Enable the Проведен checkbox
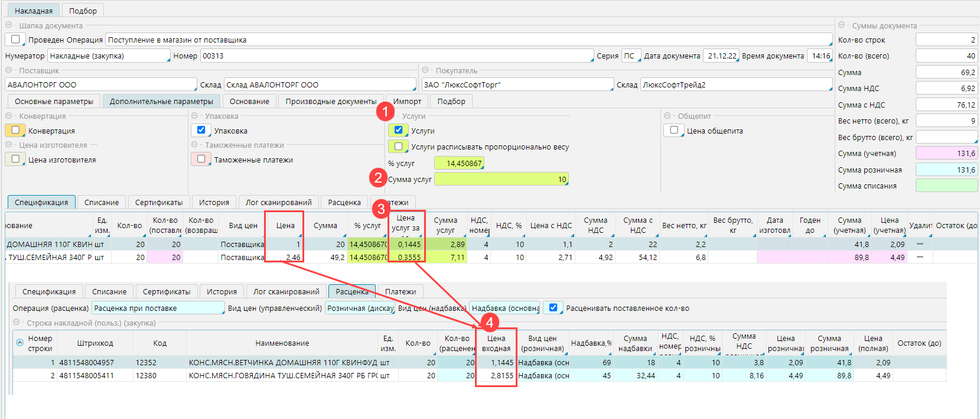980x419 pixels. pyautogui.click(x=16, y=40)
